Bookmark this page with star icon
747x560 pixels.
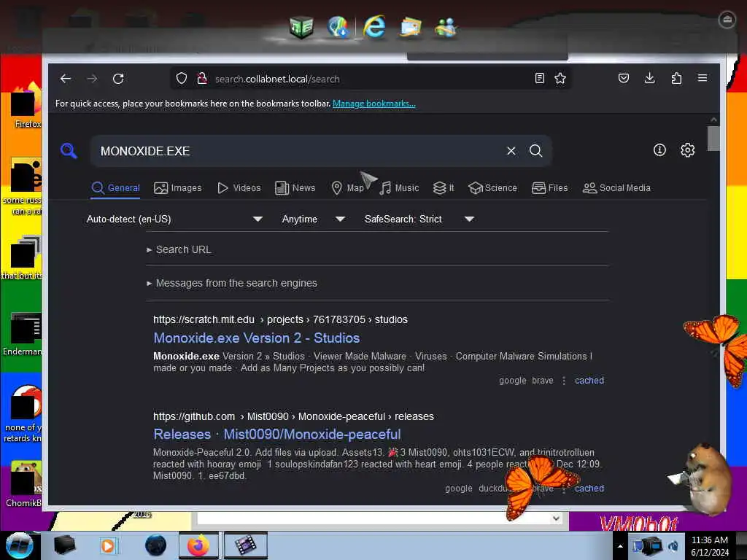point(560,79)
